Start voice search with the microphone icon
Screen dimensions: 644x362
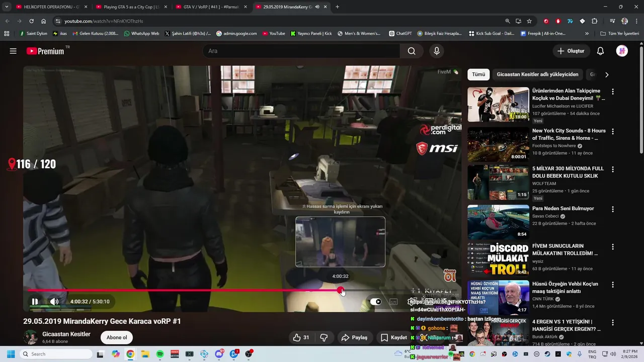tap(437, 51)
